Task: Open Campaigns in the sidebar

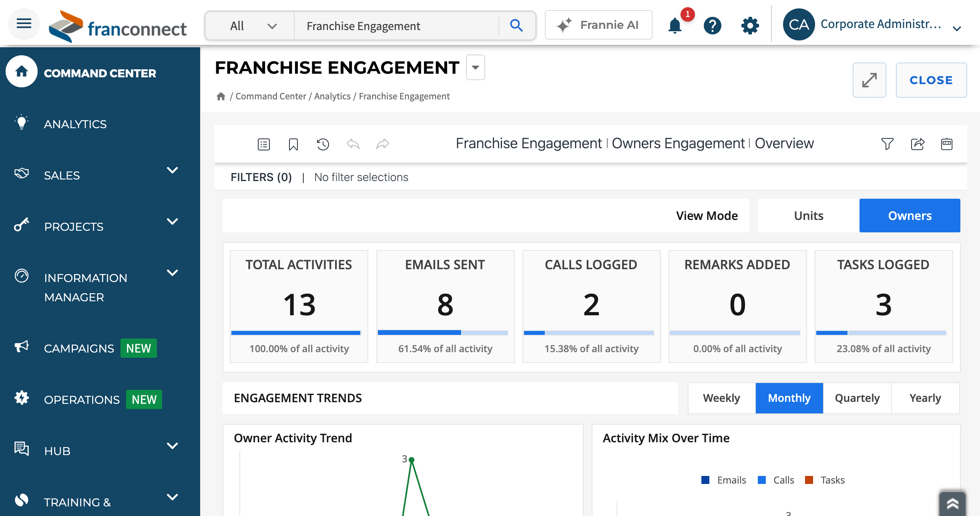Action: [79, 349]
